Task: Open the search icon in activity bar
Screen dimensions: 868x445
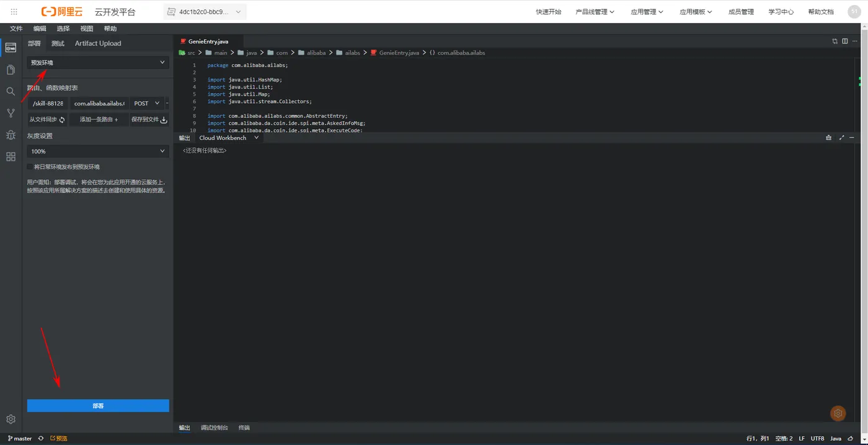Action: tap(11, 91)
